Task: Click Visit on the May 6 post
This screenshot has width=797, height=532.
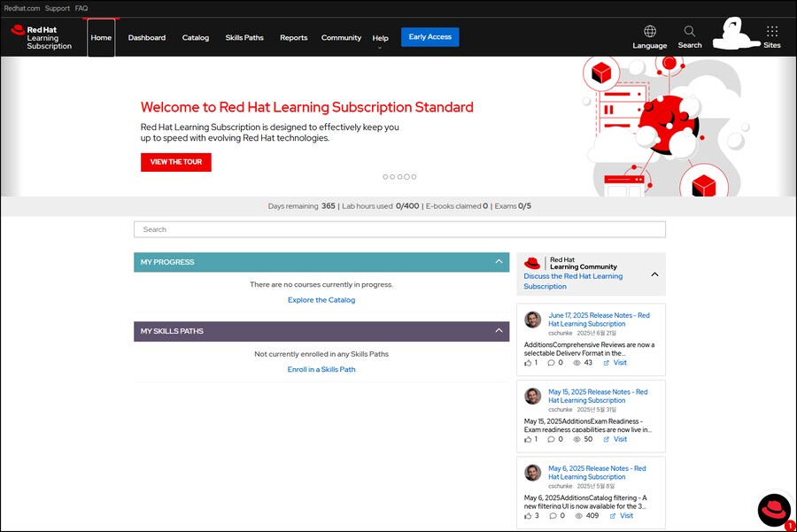Action: coord(627,516)
